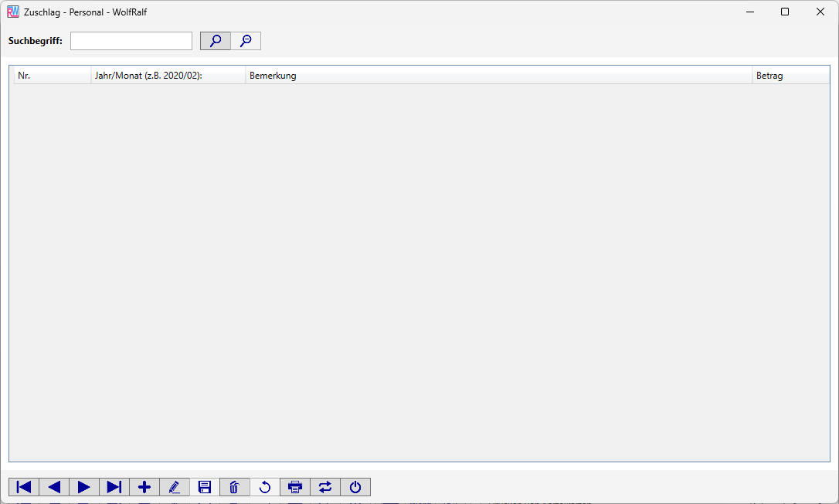
Task: Save using the floppy disk icon
Action: 205,487
